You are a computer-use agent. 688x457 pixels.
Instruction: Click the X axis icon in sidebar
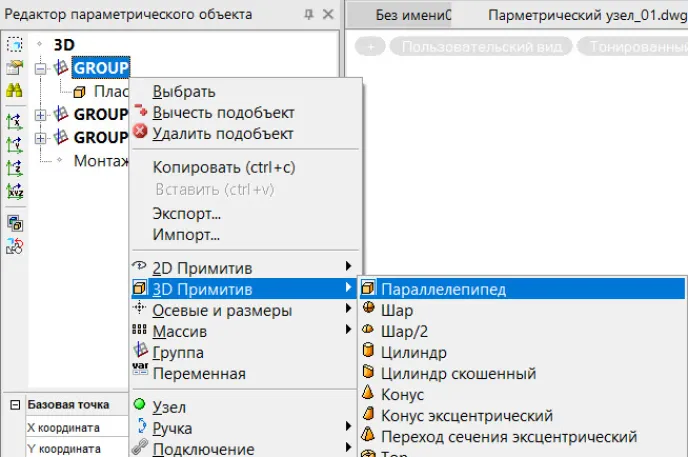pos(15,122)
